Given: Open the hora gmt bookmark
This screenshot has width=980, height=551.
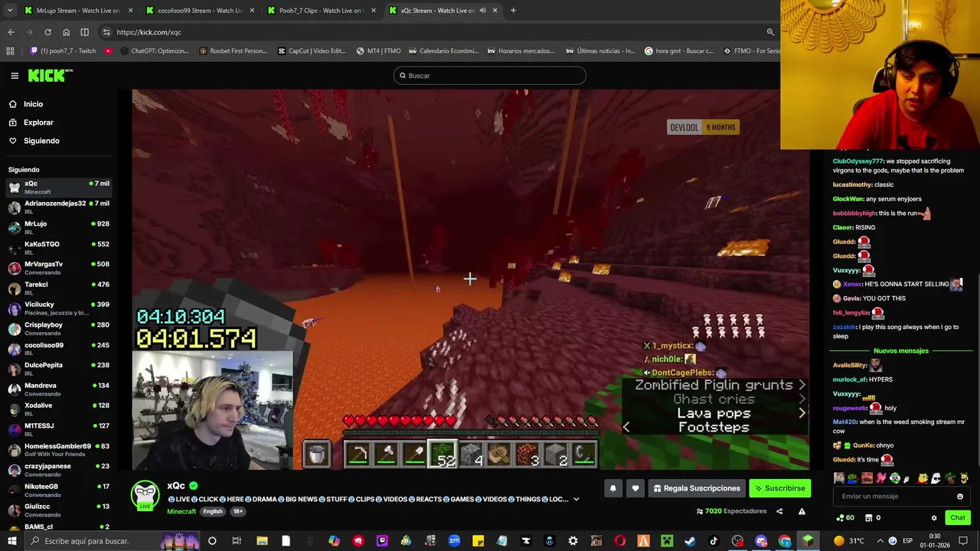Looking at the screenshot, I should tap(678, 51).
